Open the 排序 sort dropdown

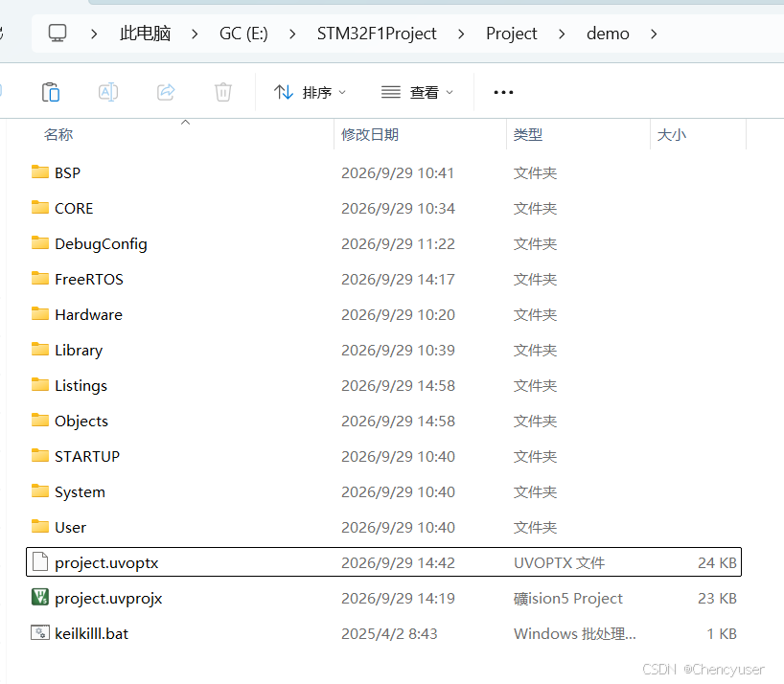point(310,92)
